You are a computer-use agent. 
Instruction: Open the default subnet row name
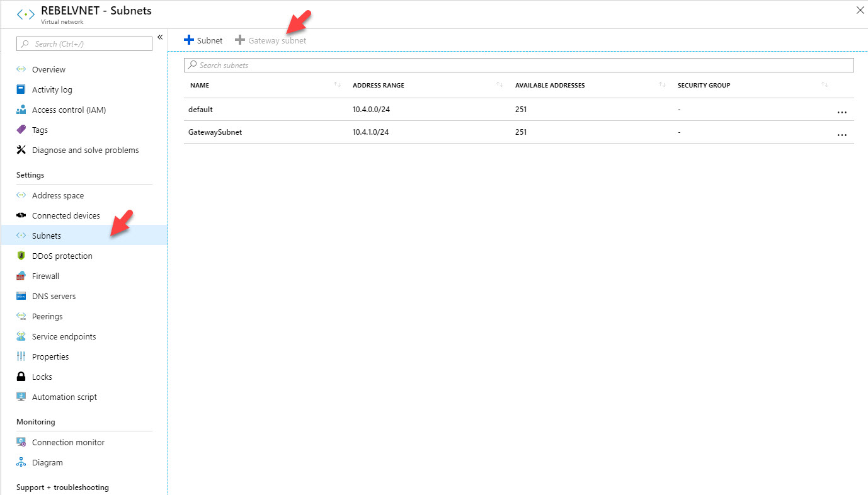pos(200,110)
